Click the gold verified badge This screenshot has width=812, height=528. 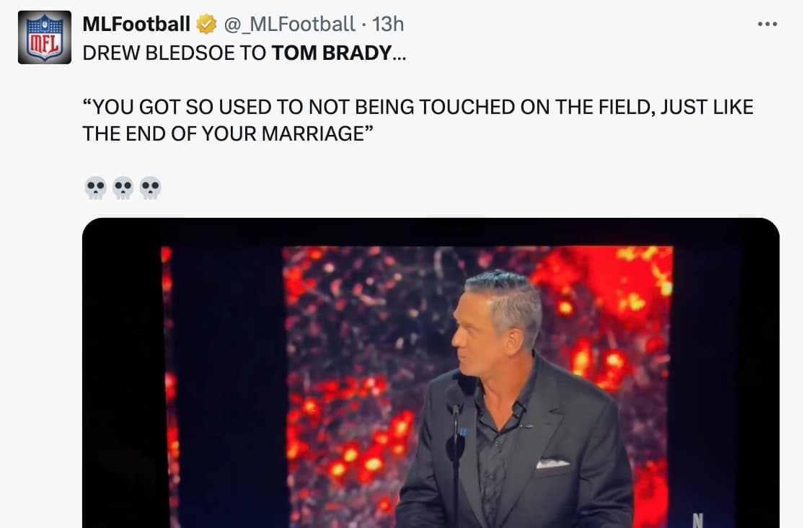click(207, 25)
